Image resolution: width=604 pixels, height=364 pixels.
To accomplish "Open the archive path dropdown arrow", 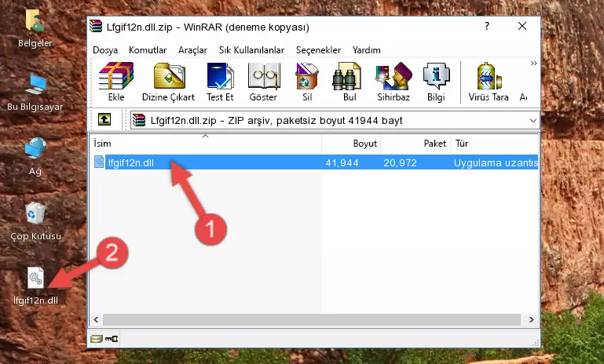I will [x=533, y=121].
